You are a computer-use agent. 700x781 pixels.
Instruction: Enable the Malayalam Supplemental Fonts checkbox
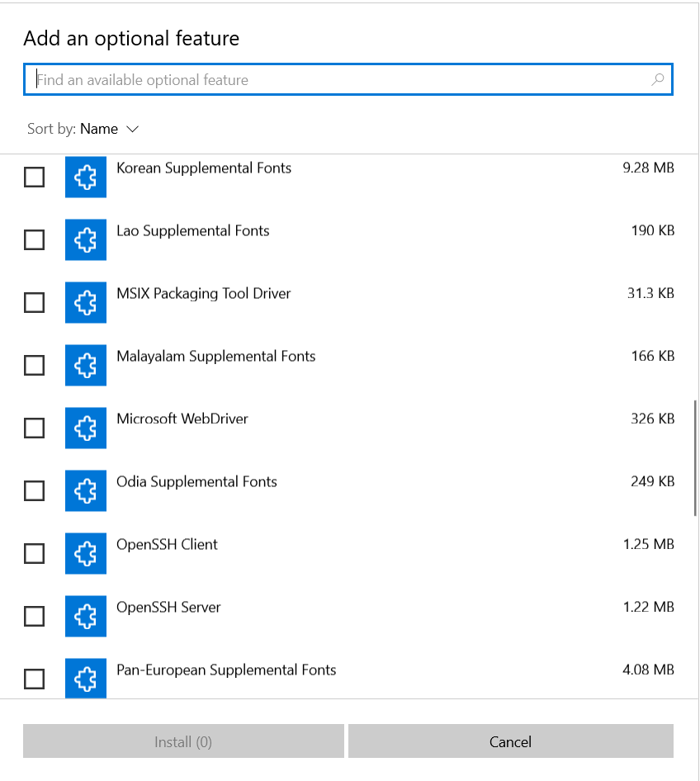coord(35,365)
